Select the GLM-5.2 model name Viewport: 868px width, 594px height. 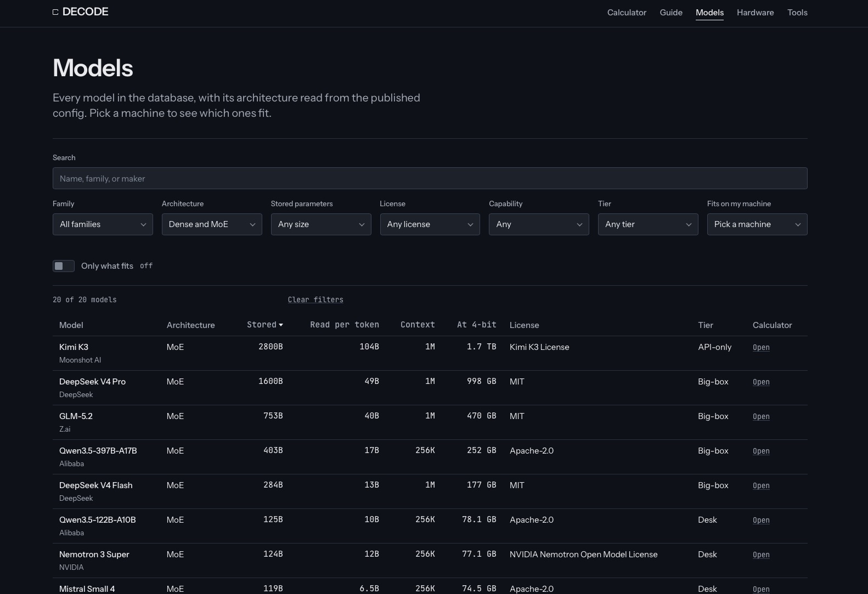(x=76, y=416)
